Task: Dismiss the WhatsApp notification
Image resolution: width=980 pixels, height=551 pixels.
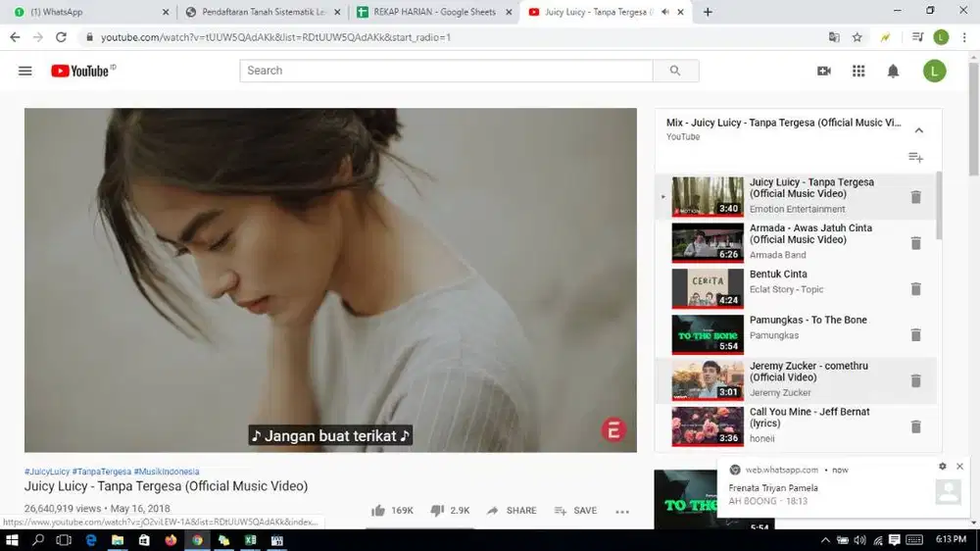Action: coord(960,467)
